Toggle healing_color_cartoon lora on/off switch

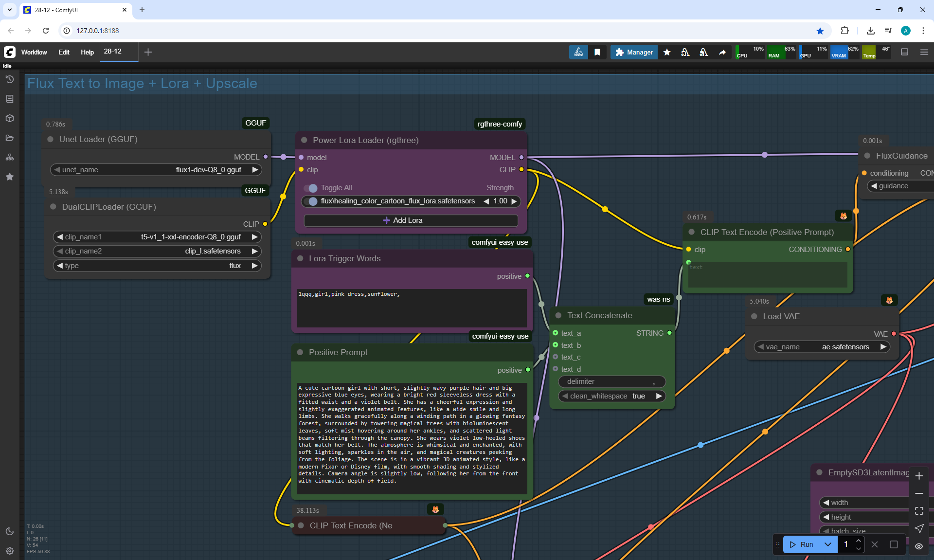(312, 201)
